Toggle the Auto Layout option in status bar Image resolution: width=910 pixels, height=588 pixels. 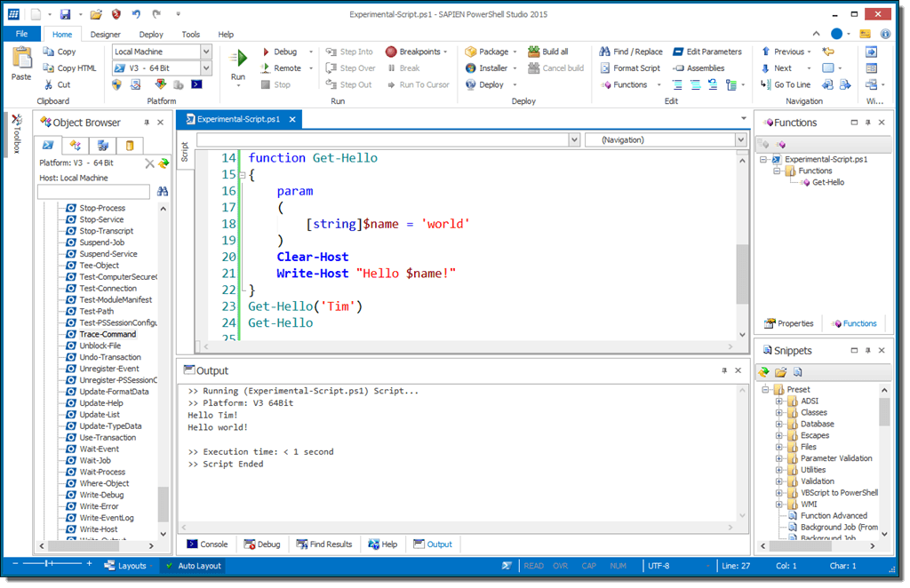[x=192, y=566]
